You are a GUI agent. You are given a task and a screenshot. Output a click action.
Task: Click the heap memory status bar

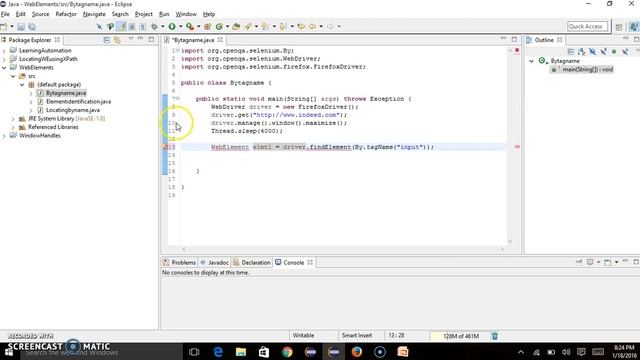point(460,336)
